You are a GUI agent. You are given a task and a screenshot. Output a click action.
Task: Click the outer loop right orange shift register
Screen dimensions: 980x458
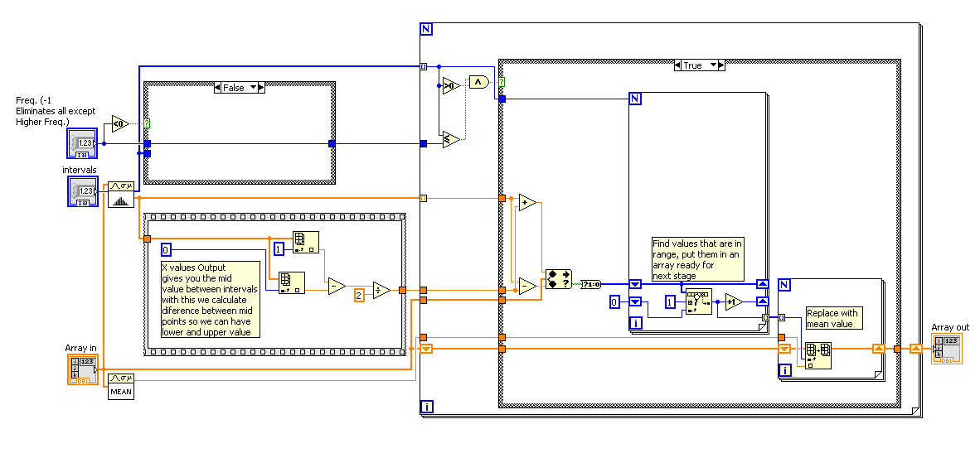[x=915, y=349]
